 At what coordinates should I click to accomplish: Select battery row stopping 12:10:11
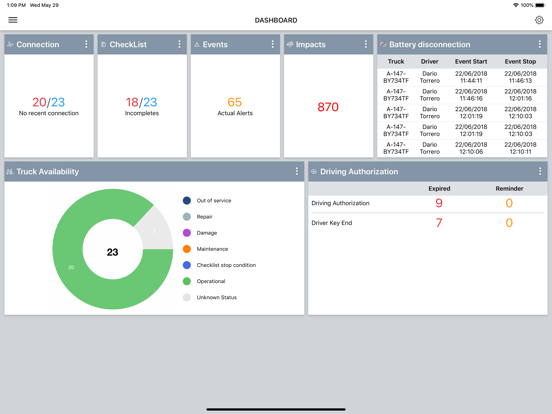tap(462, 148)
